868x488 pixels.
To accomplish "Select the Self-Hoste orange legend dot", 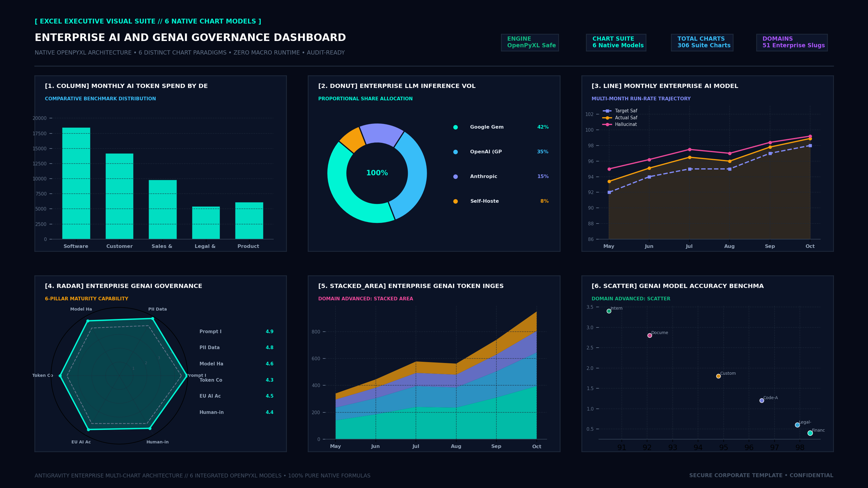I will point(456,202).
